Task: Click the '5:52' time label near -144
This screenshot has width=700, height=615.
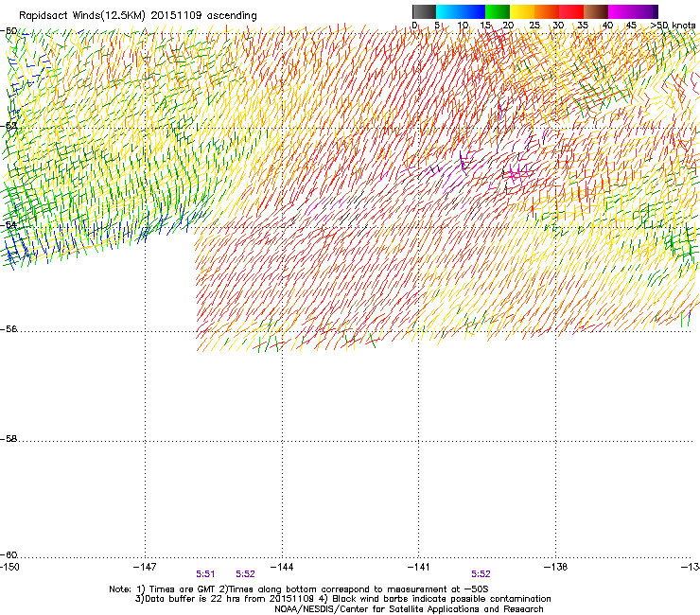Action: (245, 574)
